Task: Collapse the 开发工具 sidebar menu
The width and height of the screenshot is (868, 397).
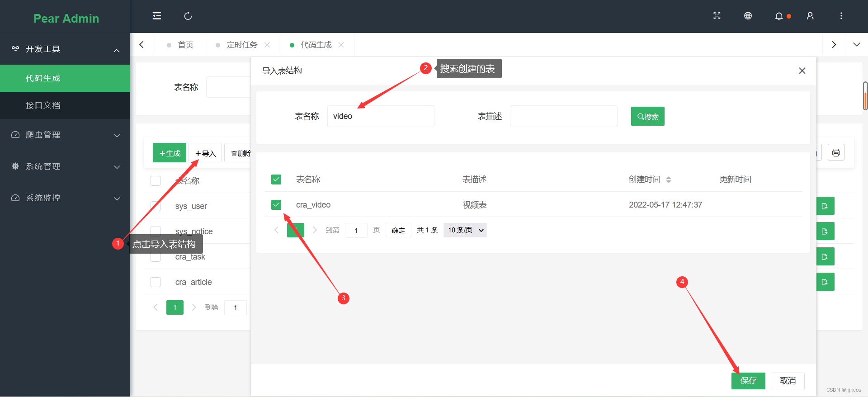Action: pyautogui.click(x=65, y=49)
